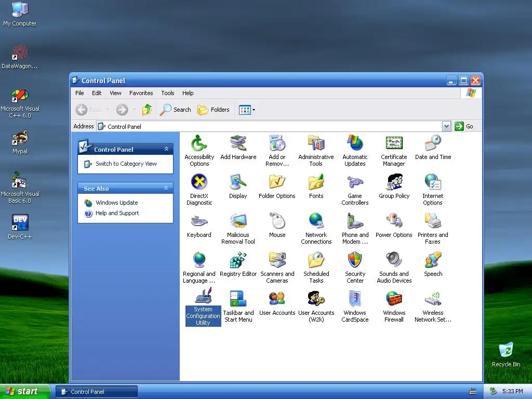Open the Edit menu
The height and width of the screenshot is (399, 532).
(x=97, y=93)
